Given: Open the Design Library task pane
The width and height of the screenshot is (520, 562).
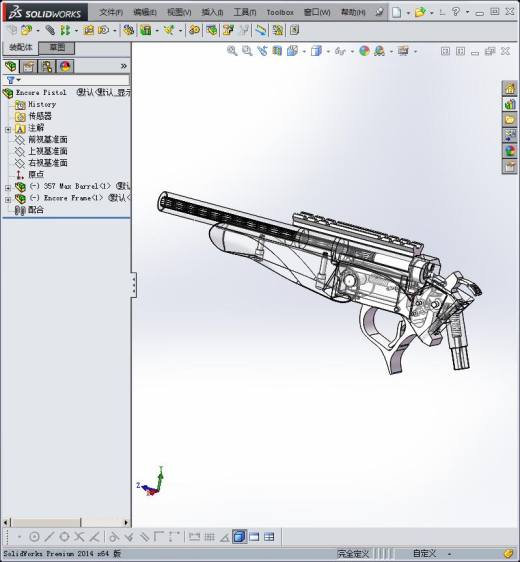Looking at the screenshot, I should pyautogui.click(x=510, y=104).
